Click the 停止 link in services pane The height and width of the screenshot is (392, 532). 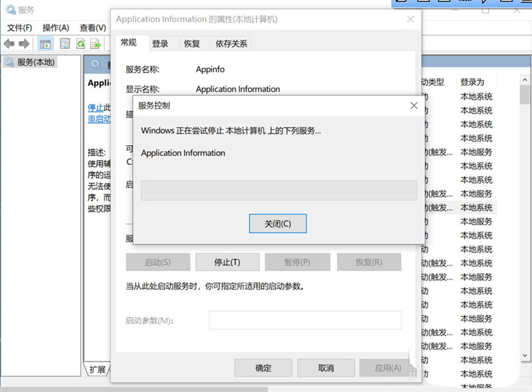pyautogui.click(x=96, y=108)
